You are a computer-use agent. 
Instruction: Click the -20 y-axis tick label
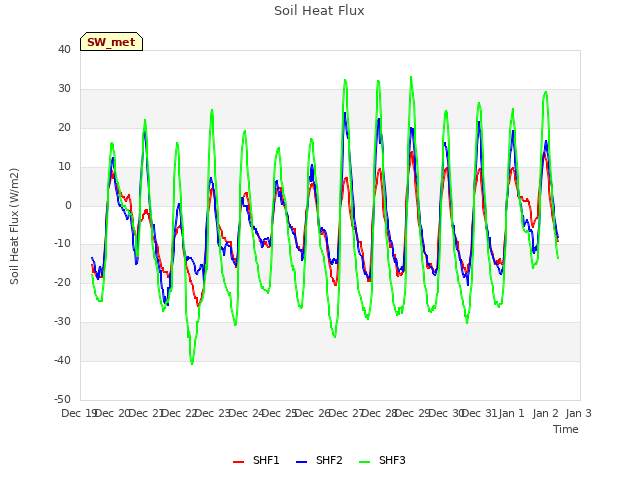coord(62,282)
